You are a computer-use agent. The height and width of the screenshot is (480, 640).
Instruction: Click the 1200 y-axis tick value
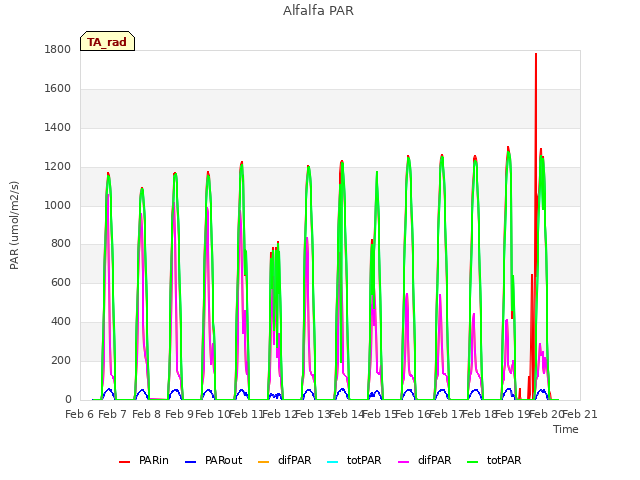58,167
